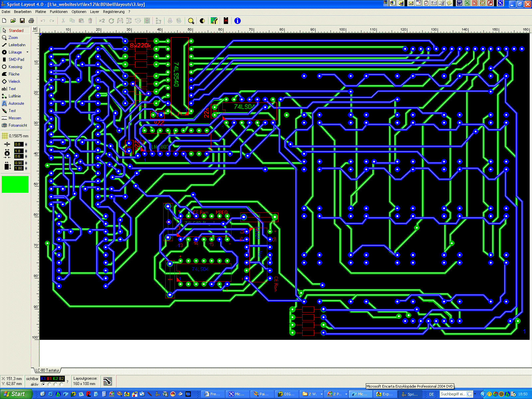Adjust track width 0.8 stepper
This screenshot has width=532, height=399.
click(26, 144)
